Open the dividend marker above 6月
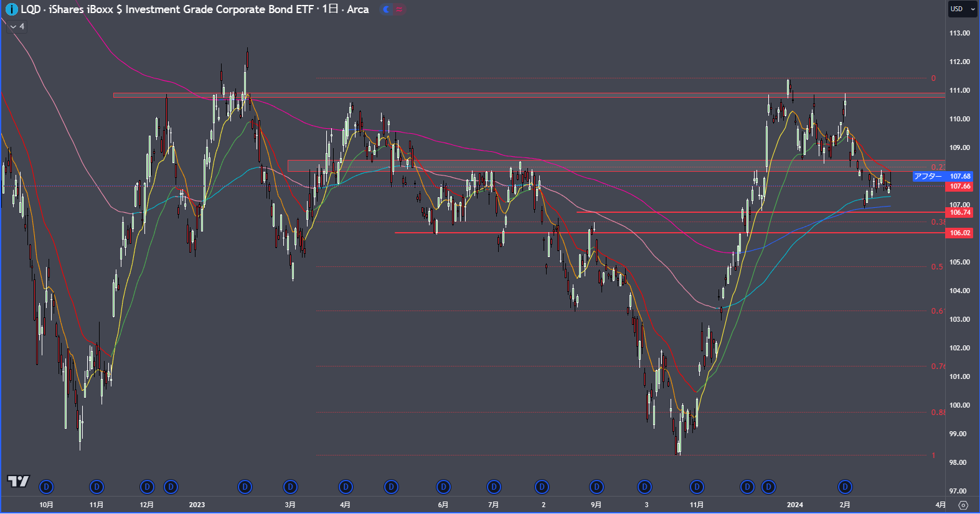 coord(443,487)
